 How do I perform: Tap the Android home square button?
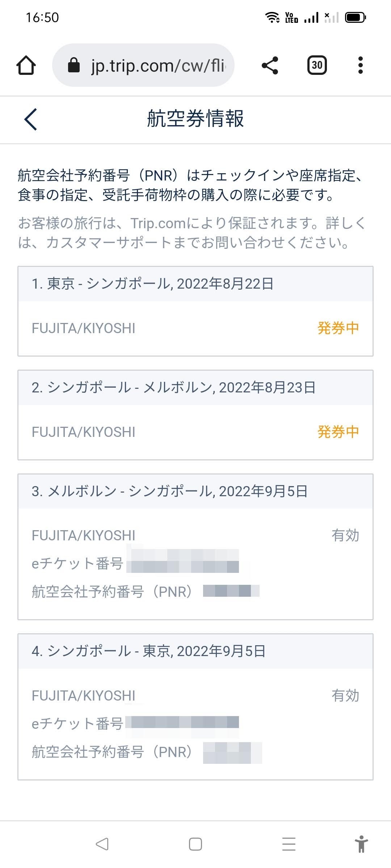point(195,844)
